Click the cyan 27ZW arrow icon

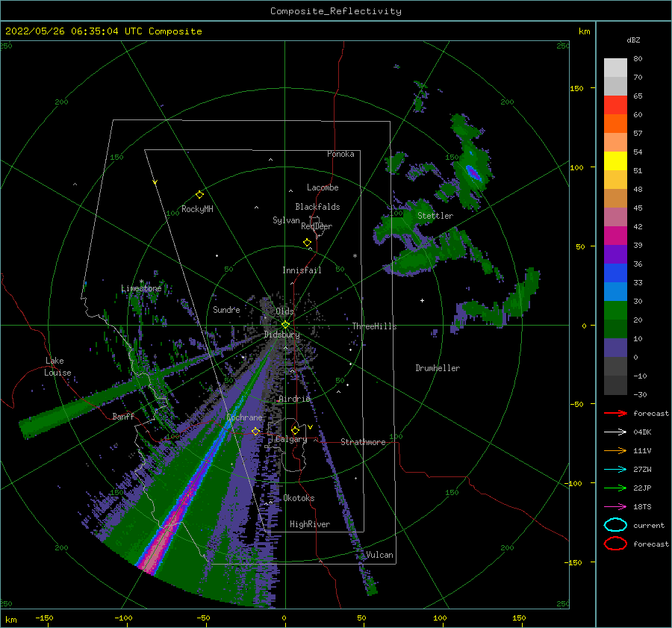coord(615,470)
